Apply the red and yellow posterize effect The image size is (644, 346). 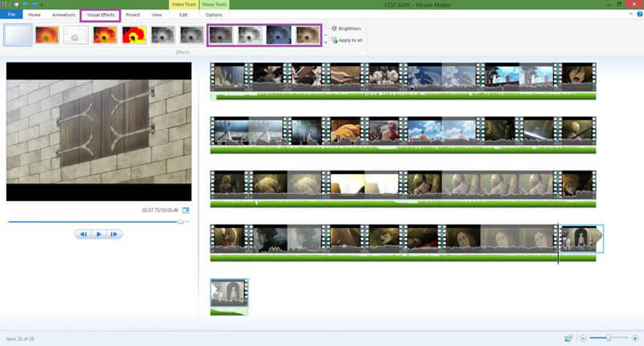pyautogui.click(x=134, y=35)
